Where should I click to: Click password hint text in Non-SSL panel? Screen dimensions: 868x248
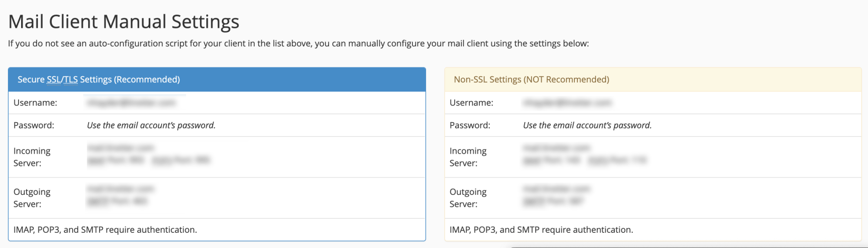[587, 125]
